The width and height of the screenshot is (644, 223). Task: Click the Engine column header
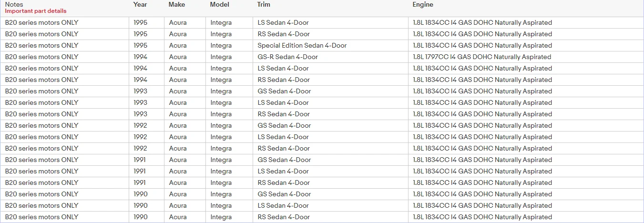point(423,4)
